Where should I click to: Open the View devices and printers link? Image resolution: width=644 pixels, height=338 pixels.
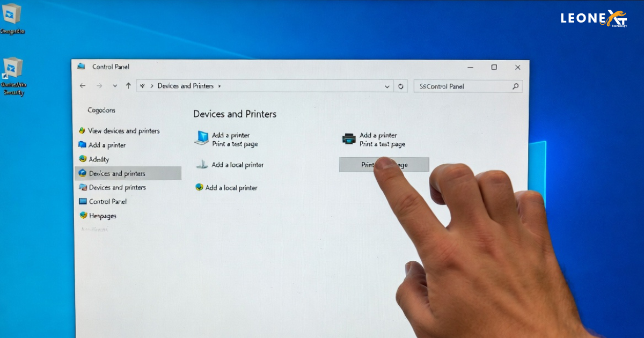(x=124, y=130)
